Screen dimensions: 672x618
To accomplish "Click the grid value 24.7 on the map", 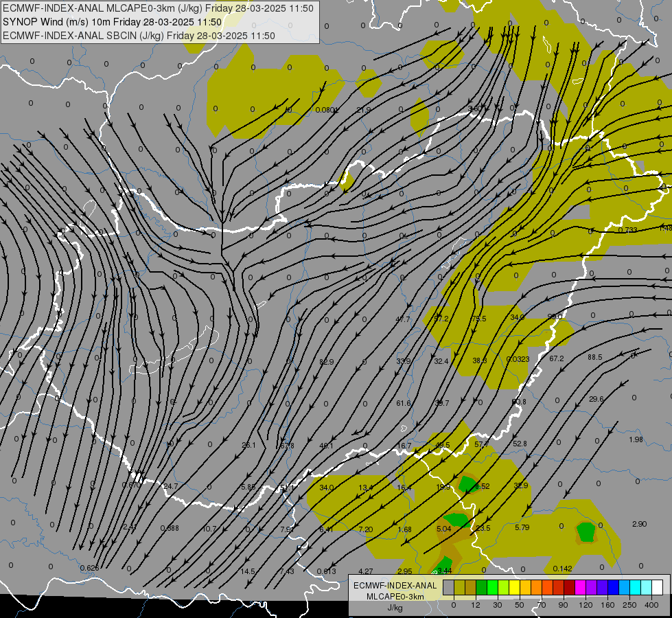I will coord(170,486).
